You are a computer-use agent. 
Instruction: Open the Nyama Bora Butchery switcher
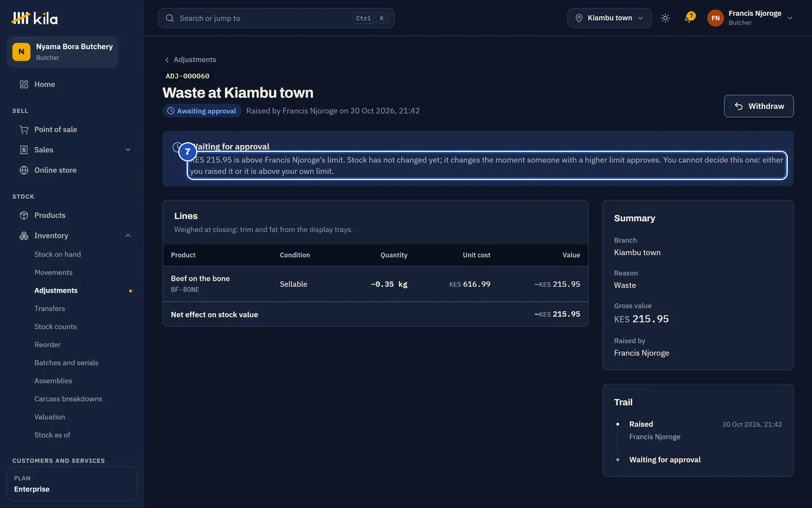point(63,52)
